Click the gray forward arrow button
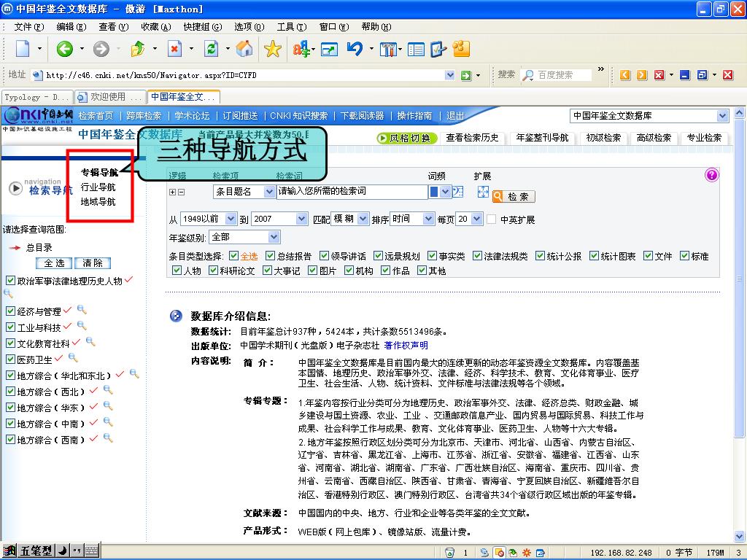747x560 pixels. [x=101, y=49]
